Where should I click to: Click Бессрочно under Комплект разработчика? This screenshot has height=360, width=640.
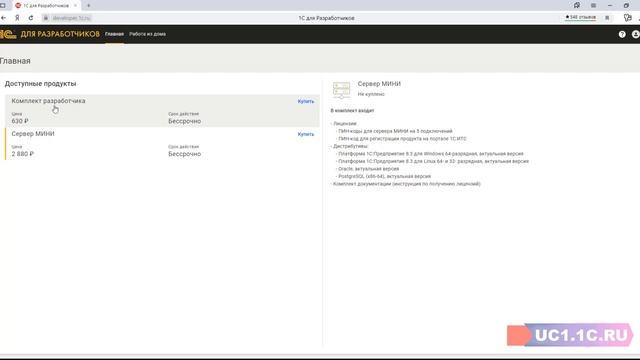click(x=184, y=121)
